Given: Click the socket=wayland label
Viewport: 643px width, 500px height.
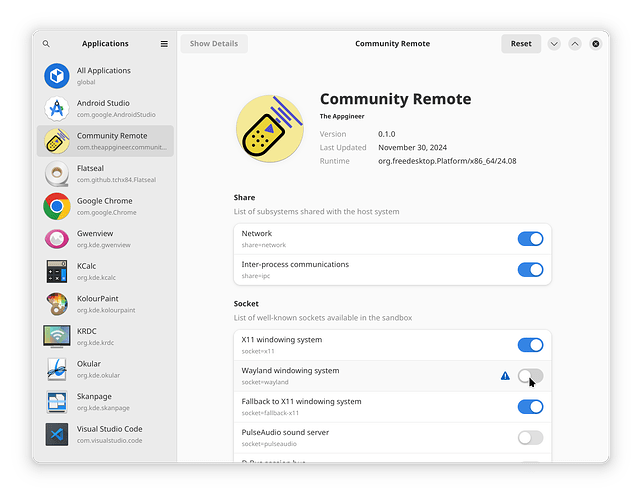Looking at the screenshot, I should [265, 382].
